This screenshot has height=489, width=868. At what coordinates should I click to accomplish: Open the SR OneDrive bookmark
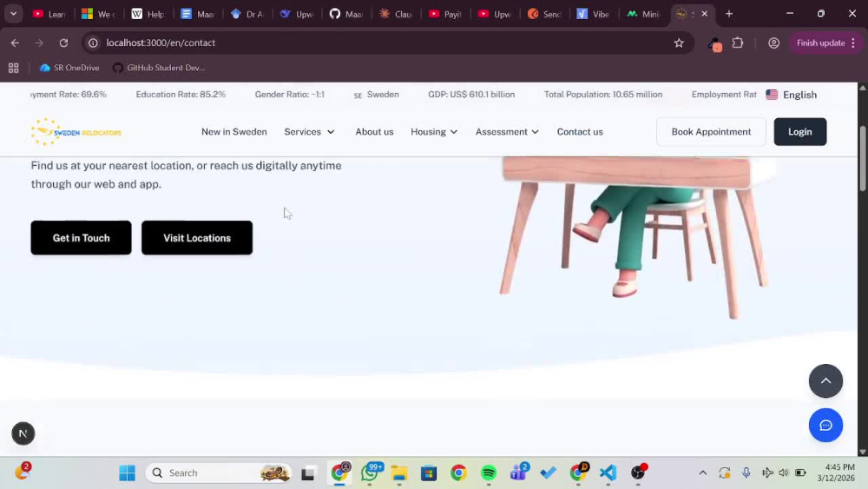(69, 68)
